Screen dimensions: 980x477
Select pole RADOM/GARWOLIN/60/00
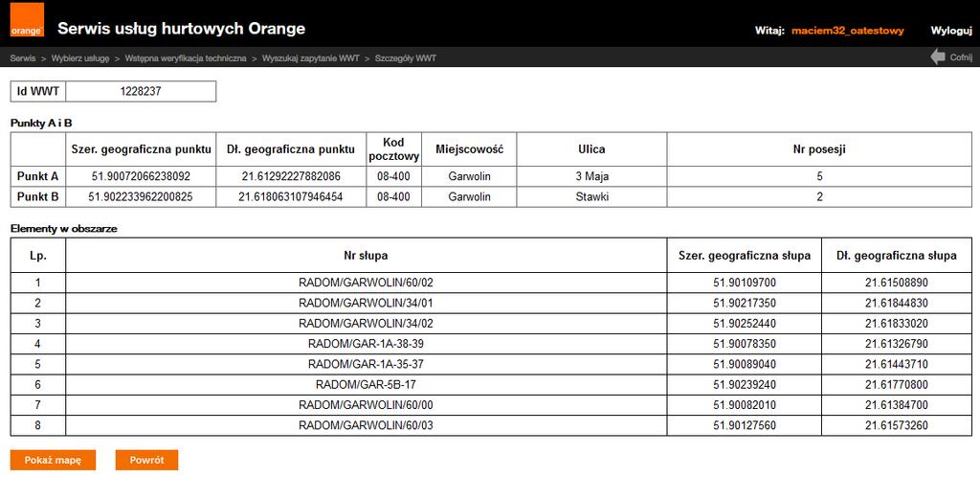pyautogui.click(x=366, y=405)
